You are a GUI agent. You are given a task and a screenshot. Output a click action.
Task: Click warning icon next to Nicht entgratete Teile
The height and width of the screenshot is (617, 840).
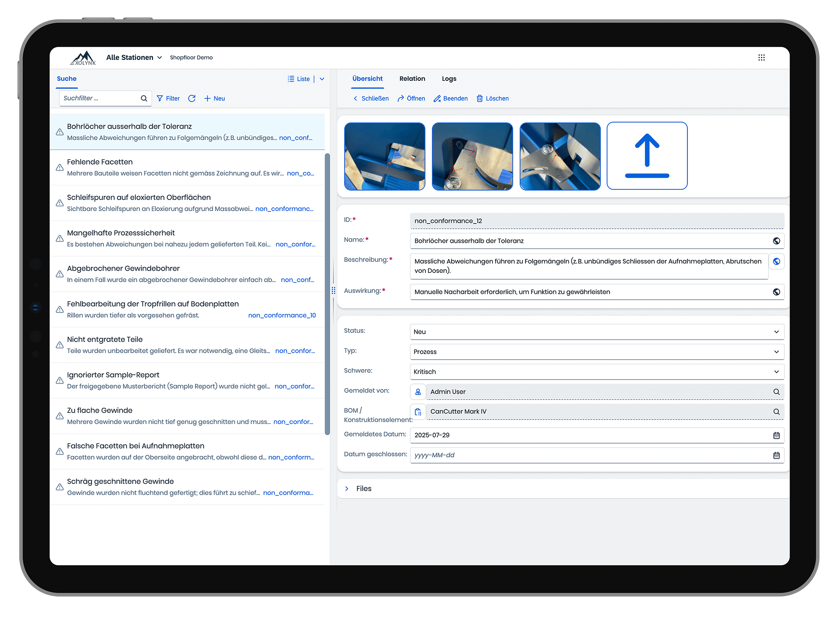[60, 345]
